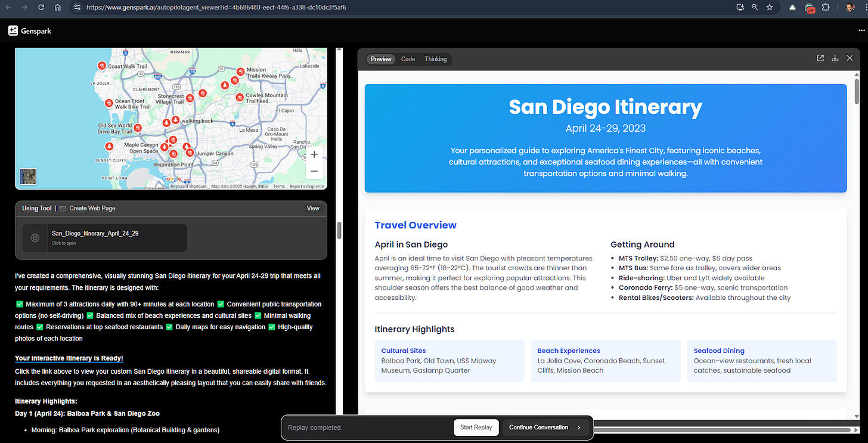Open the preview in a new window

820,58
